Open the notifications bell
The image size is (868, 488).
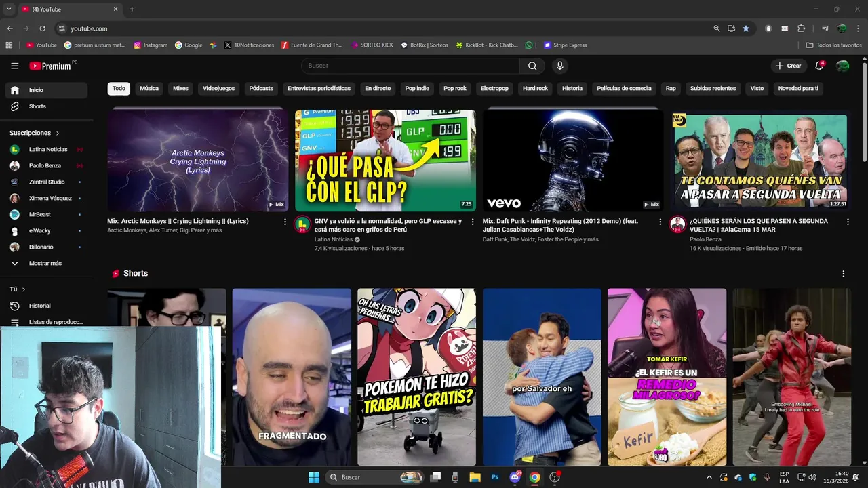coord(819,66)
